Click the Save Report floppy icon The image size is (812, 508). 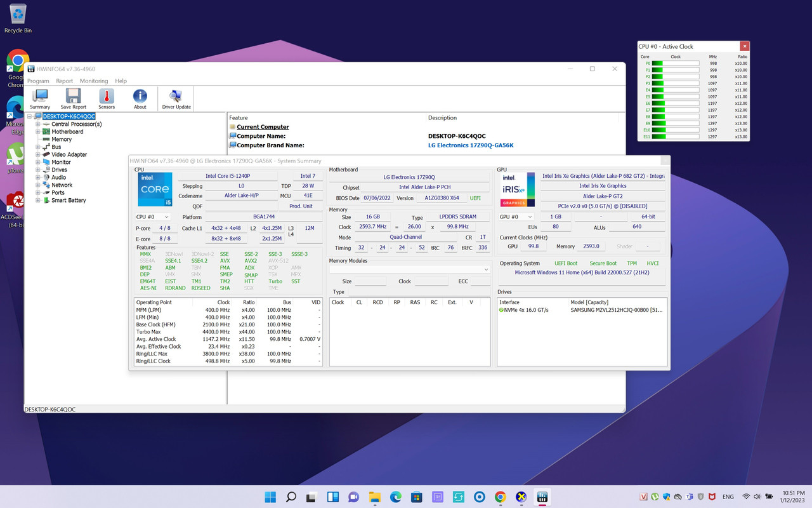[74, 98]
